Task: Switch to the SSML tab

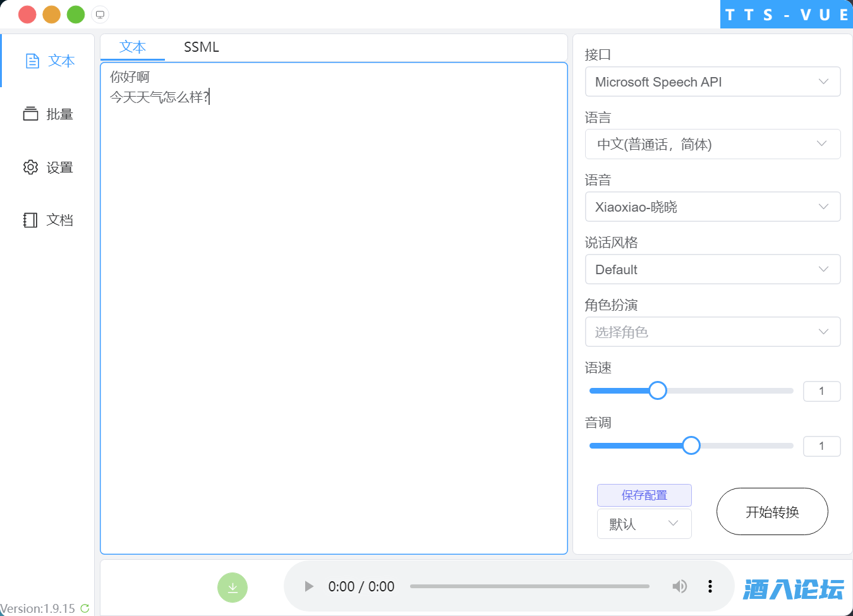Action: point(201,47)
